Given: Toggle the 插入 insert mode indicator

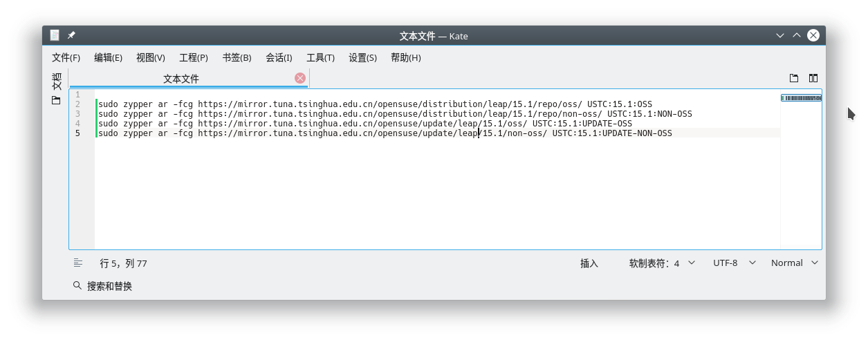Looking at the screenshot, I should coord(589,263).
